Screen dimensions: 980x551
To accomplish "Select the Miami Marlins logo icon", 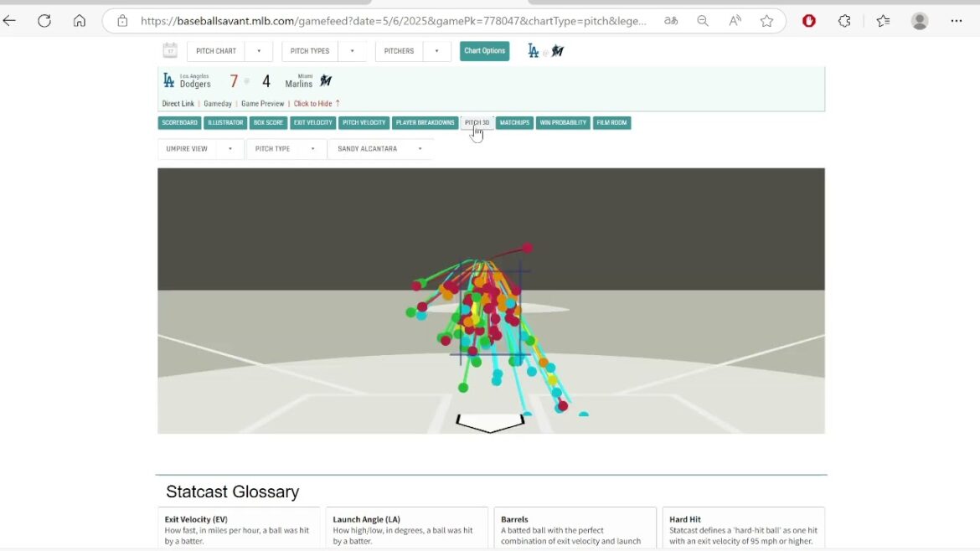I will tap(325, 81).
